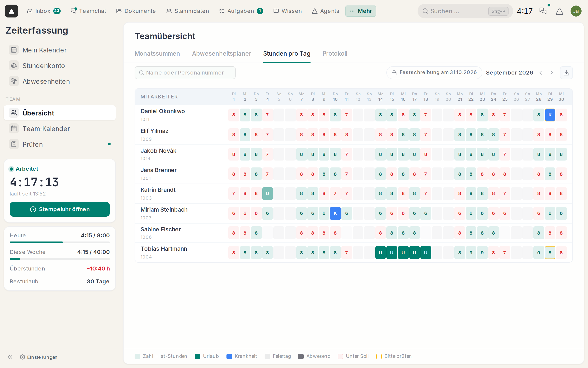This screenshot has height=368, width=588.
Task: Open Mein Kalender in sidebar
Action: [x=59, y=50]
